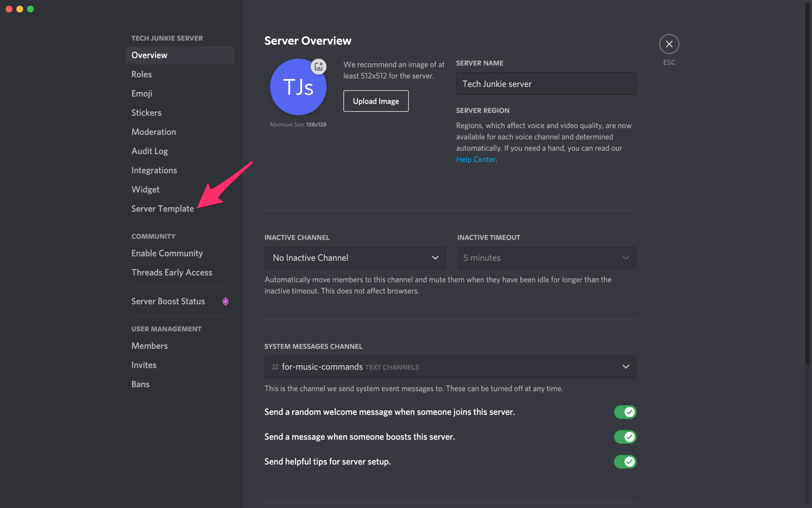
Task: Open the Audit Log section
Action: click(x=149, y=151)
